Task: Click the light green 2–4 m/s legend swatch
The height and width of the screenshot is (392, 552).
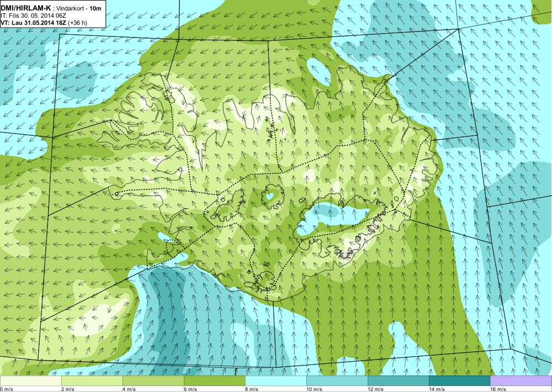Action: (x=92, y=381)
